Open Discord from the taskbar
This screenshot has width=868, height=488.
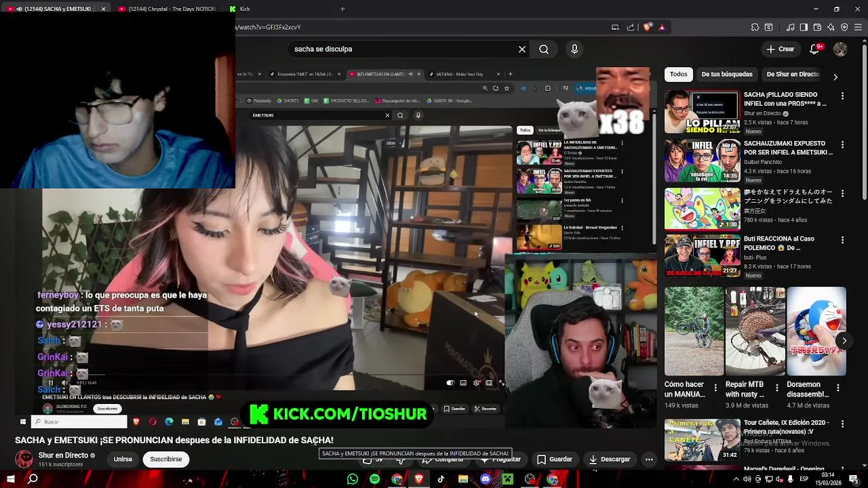click(x=486, y=479)
